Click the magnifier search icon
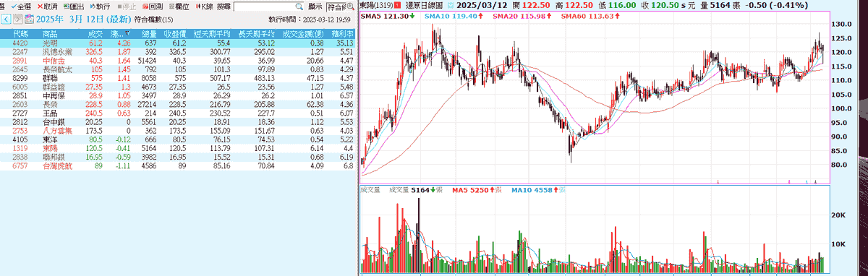Screen dimensions: 868x276 tap(299, 6)
